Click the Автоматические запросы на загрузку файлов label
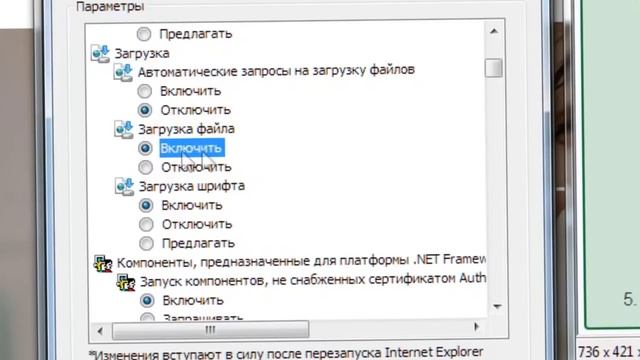Image resolution: width=640 pixels, height=360 pixels. click(276, 71)
